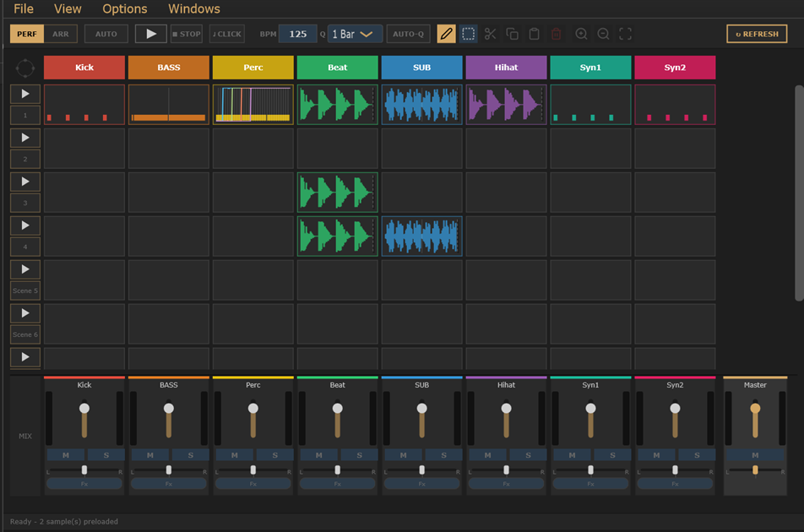Click the fit-to-screen icon

click(625, 34)
